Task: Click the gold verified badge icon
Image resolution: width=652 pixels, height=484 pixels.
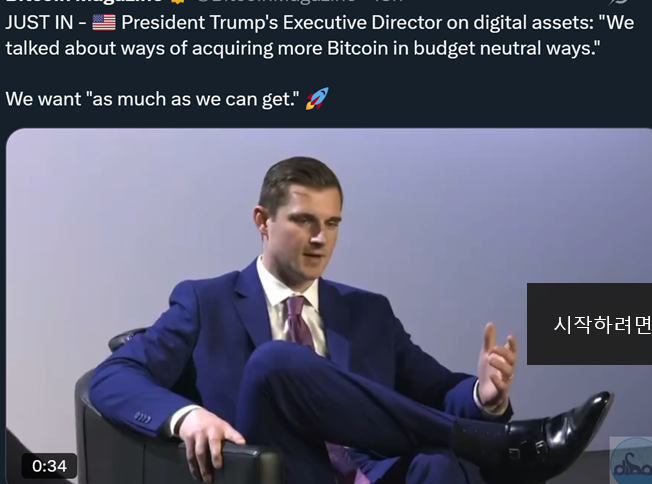Action: point(178,1)
